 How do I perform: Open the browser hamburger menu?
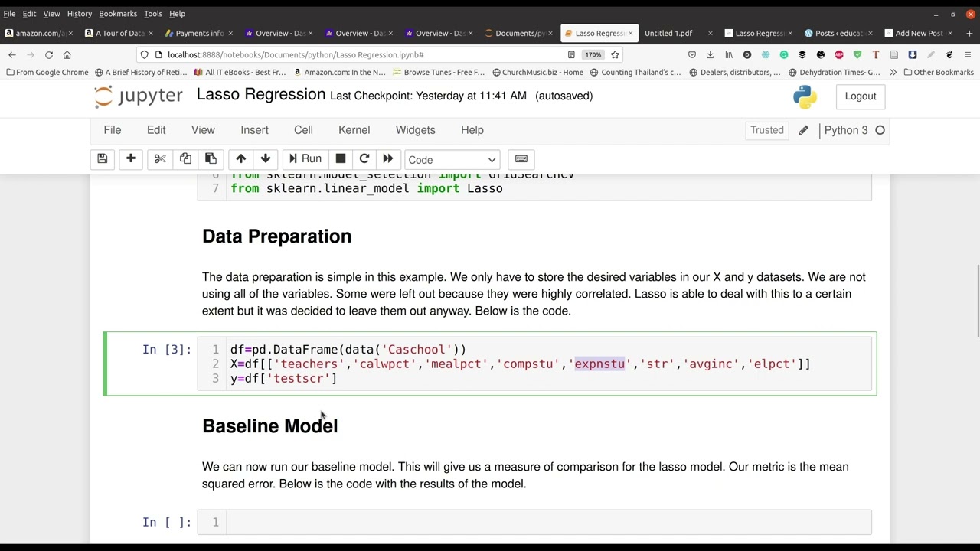[968, 55]
